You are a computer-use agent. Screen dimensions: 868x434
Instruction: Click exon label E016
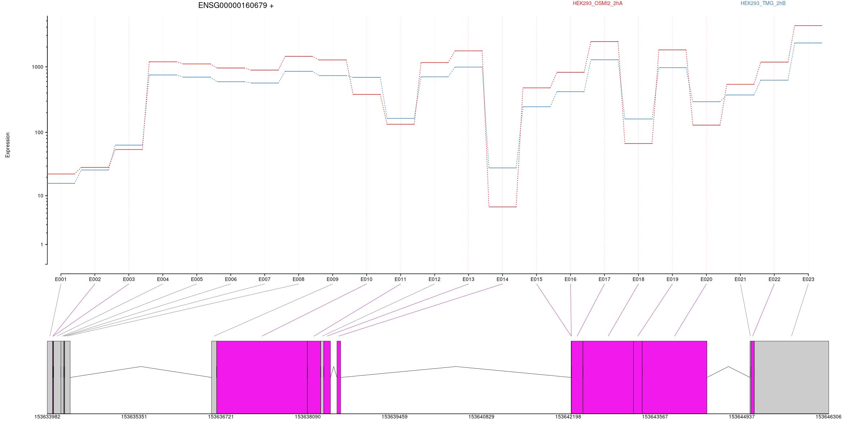570,279
